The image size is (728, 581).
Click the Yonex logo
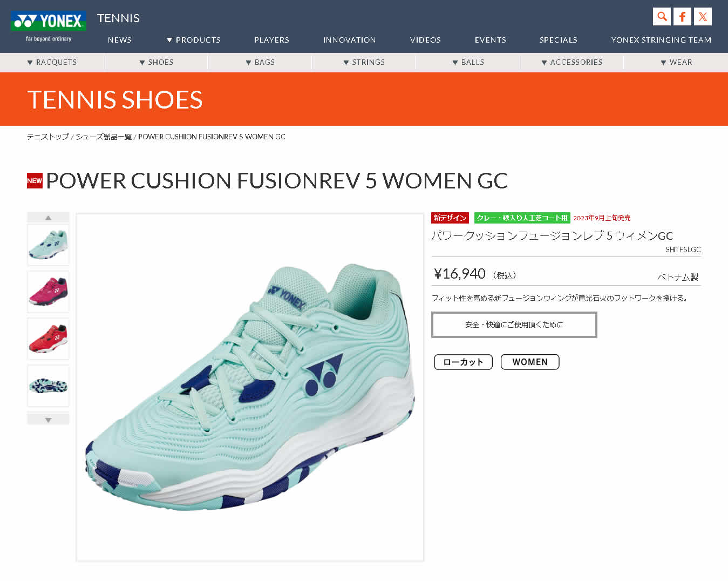49,26
